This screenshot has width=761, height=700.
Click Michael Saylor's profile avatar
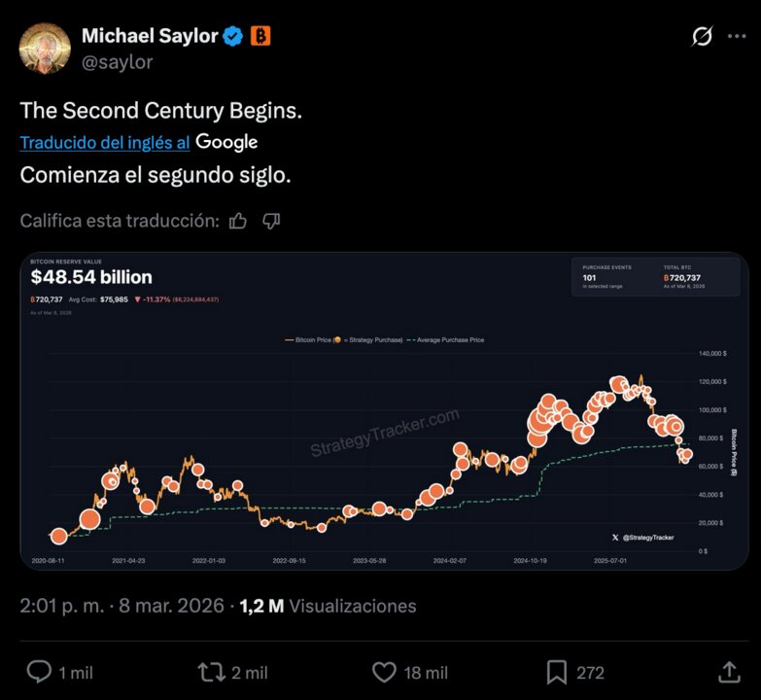(x=46, y=48)
